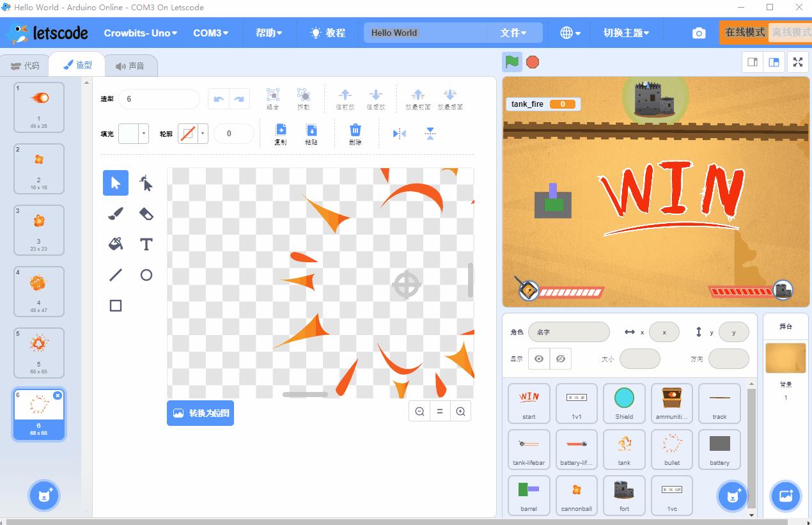
Task: Click the camera screenshot icon
Action: coord(699,33)
